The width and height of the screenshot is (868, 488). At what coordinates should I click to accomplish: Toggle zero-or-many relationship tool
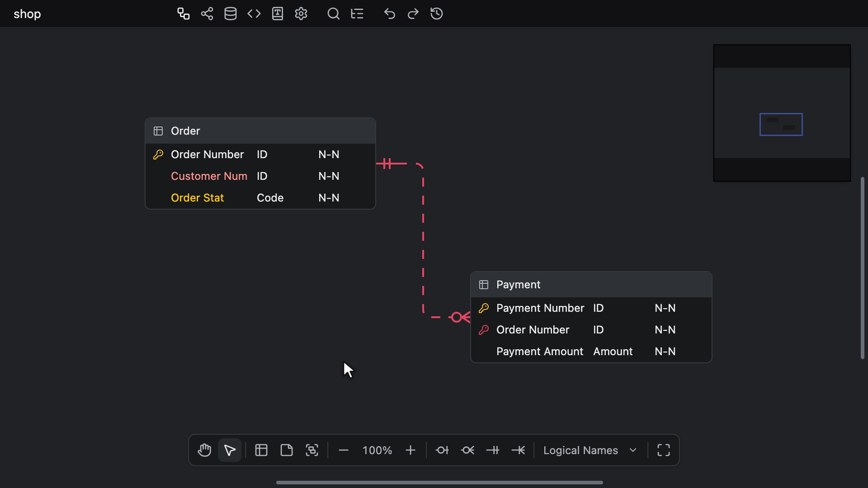467,450
